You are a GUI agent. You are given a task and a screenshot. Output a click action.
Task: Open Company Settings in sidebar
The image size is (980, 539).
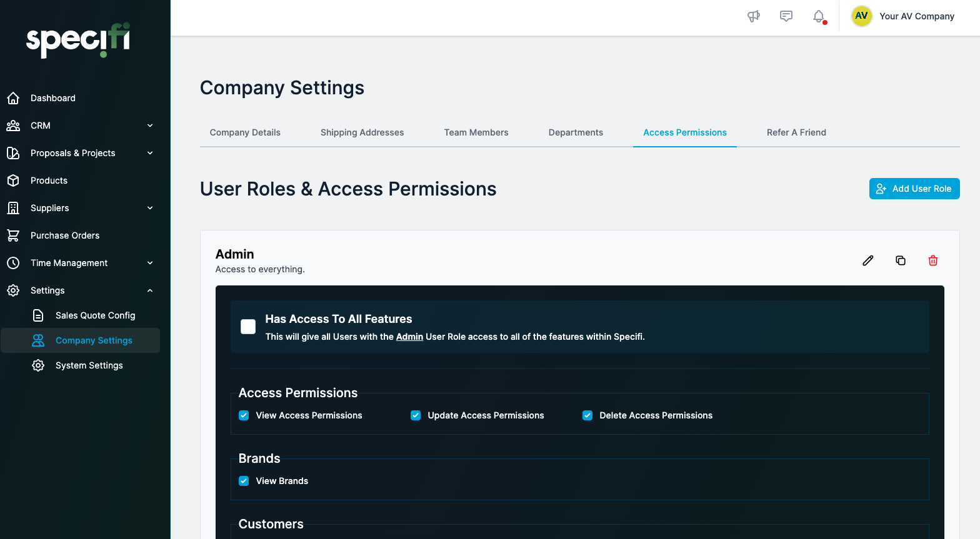pos(80,340)
